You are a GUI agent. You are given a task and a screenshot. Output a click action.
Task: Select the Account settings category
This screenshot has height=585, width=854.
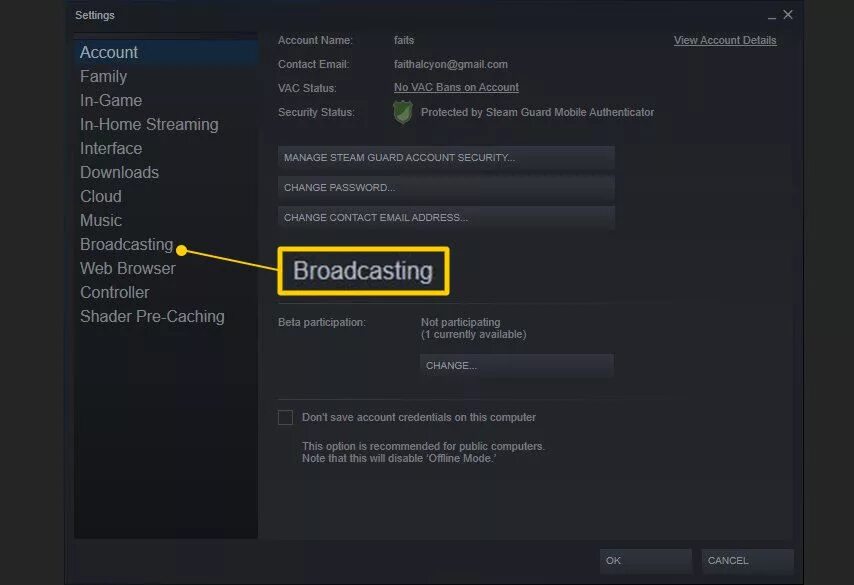(165, 52)
